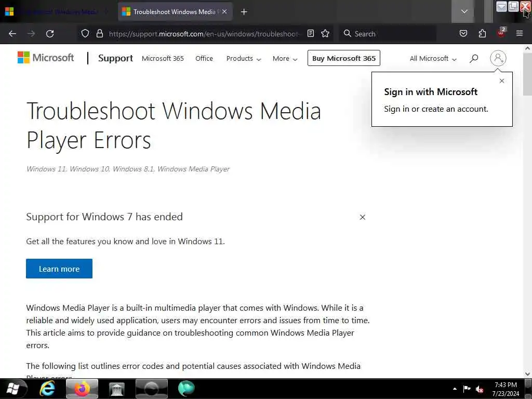
Task: Open the Microsoft 365 menu item
Action: pos(163,58)
